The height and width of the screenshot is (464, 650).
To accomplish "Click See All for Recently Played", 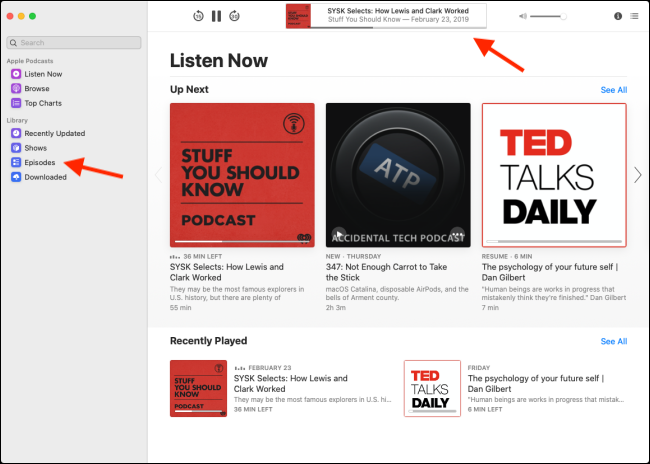I will (x=614, y=341).
